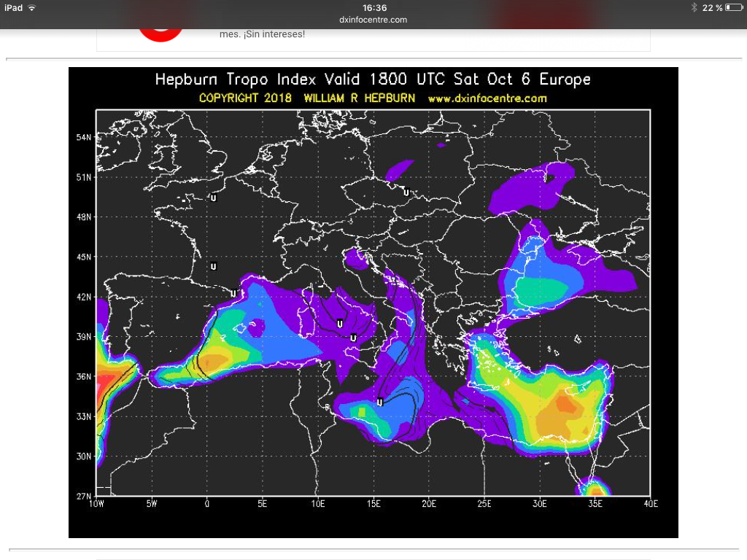Tap the Wi-Fi icon in status bar
This screenshot has width=747, height=560.
32,7
